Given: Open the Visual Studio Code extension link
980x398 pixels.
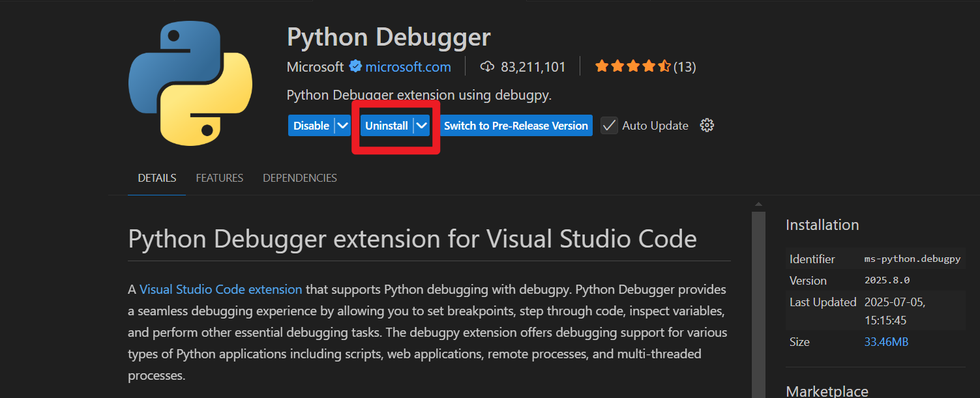Looking at the screenshot, I should pos(220,289).
